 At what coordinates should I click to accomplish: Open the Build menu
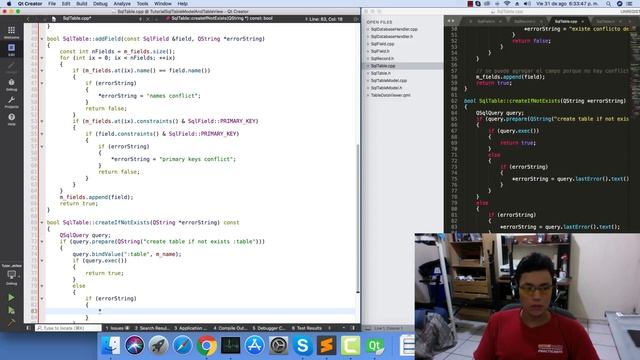tap(82, 4)
